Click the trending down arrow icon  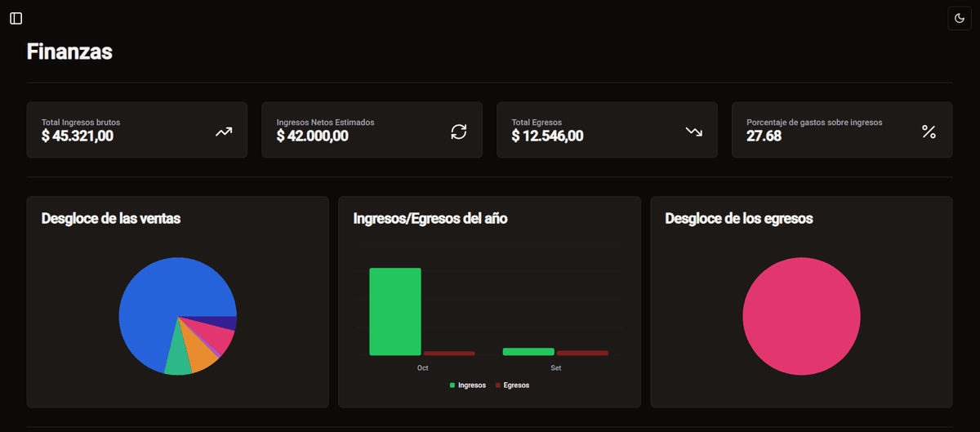[694, 131]
